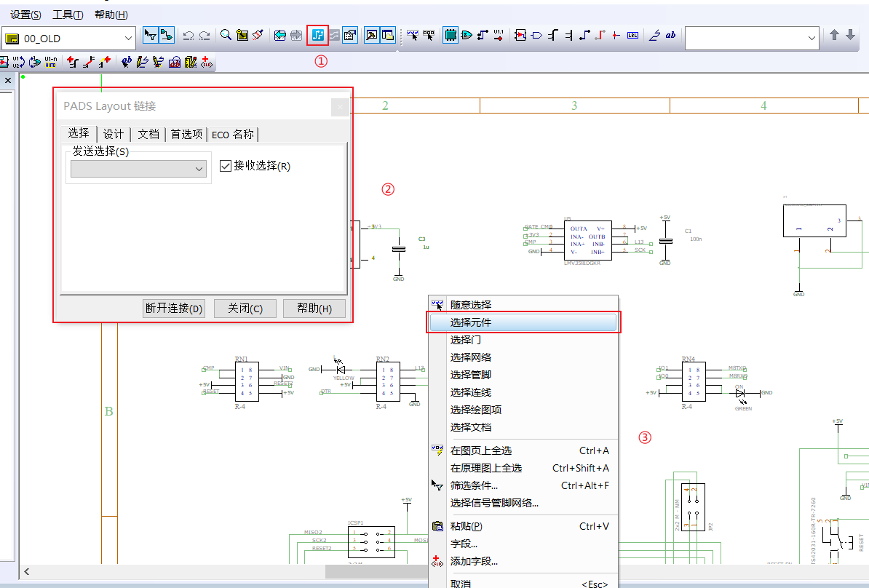Click 在图页上全选 menu entry
869x588 pixels.
pos(523,450)
